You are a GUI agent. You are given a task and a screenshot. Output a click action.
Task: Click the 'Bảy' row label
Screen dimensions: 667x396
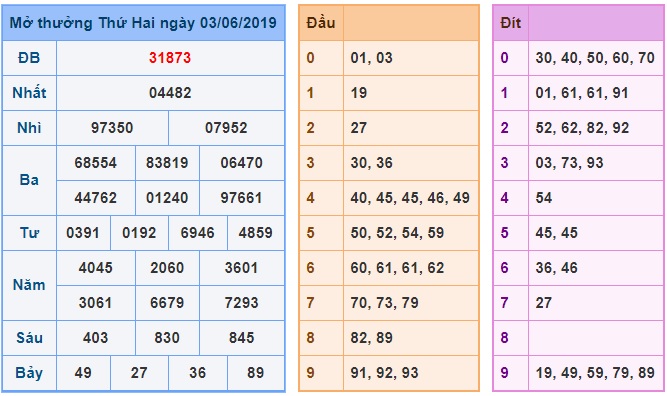pos(29,373)
